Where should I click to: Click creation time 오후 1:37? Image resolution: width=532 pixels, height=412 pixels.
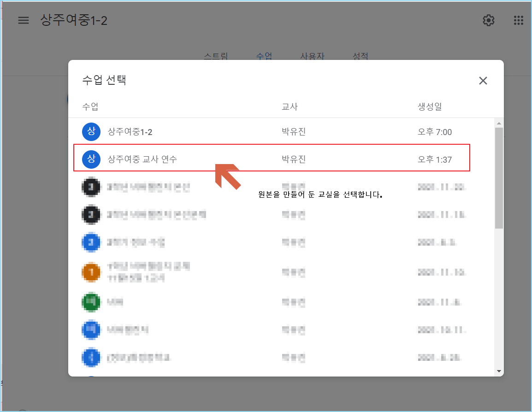435,159
